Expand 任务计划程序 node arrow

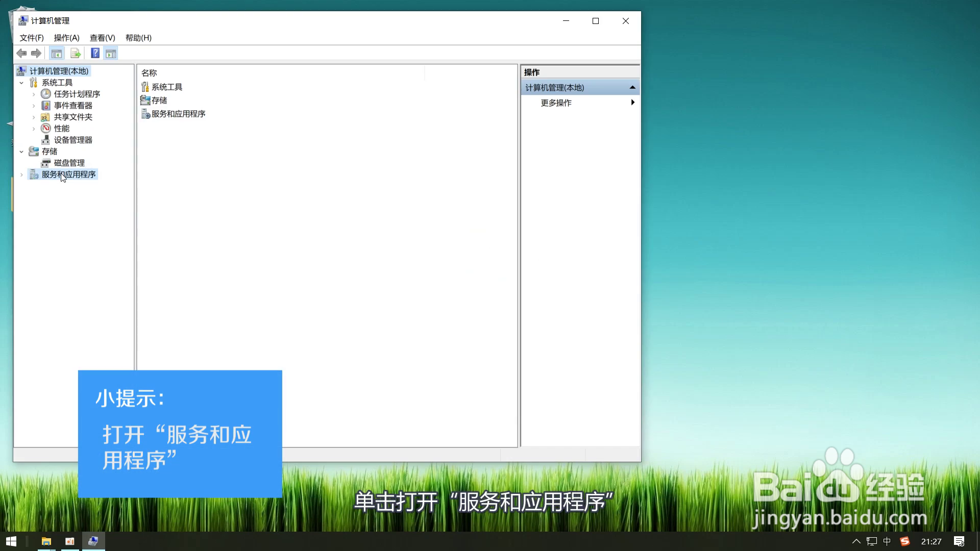(x=34, y=94)
